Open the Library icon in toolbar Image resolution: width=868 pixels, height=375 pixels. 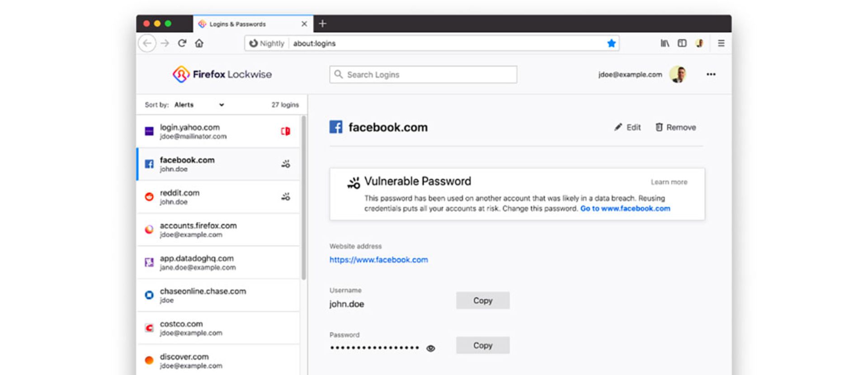[x=665, y=43]
